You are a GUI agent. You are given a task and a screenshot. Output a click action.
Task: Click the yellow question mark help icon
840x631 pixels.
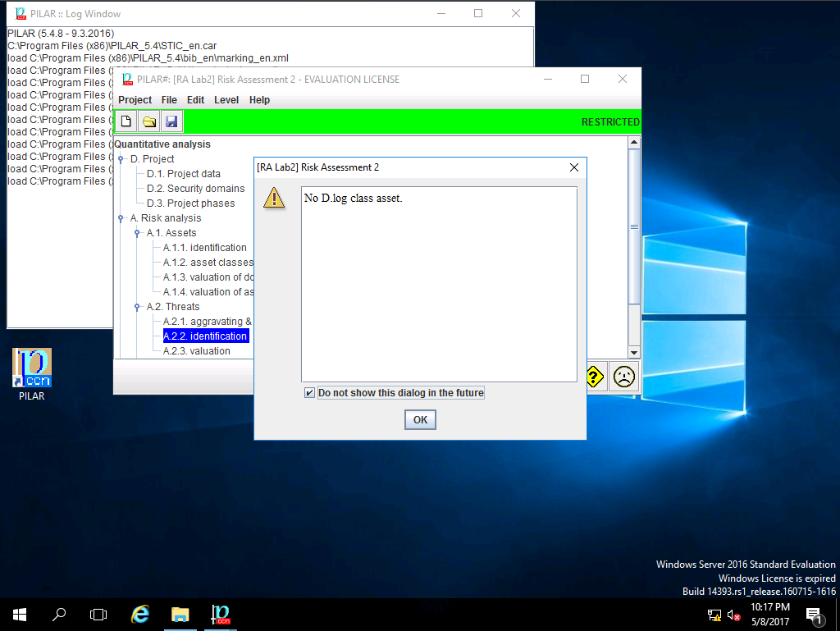(x=596, y=377)
